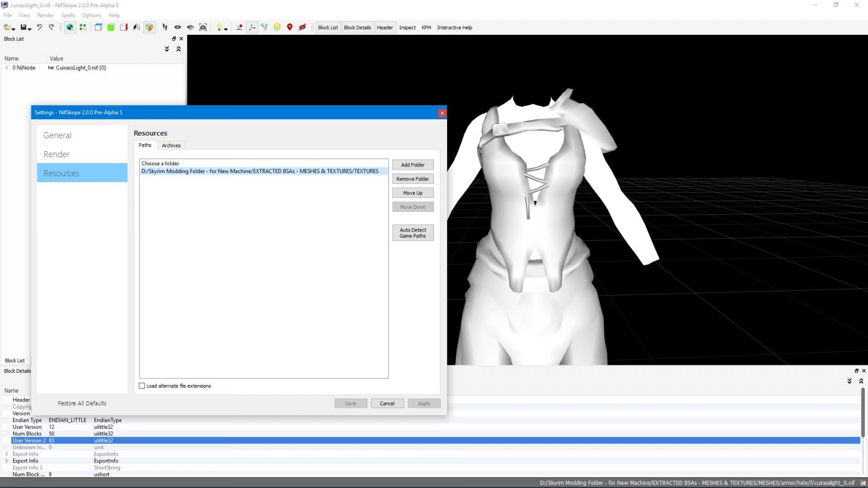The height and width of the screenshot is (488, 868).
Task: Click the light bulb lighting icon
Action: pos(219,27)
